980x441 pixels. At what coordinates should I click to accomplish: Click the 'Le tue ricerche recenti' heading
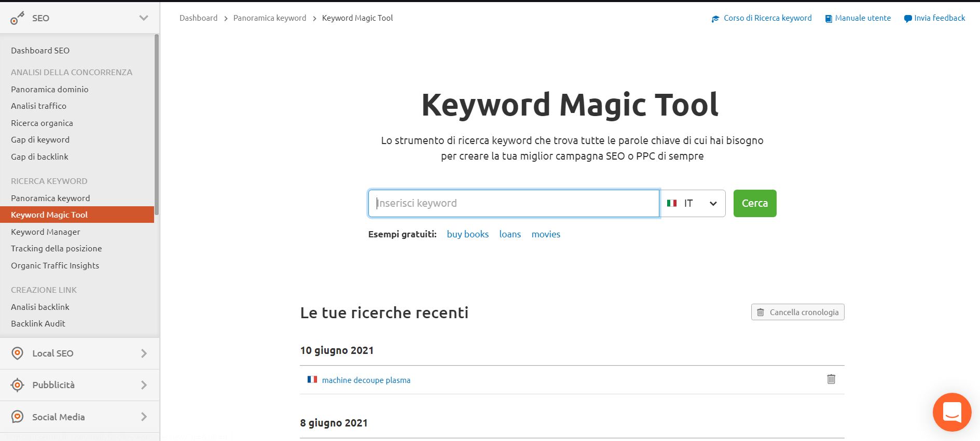384,312
